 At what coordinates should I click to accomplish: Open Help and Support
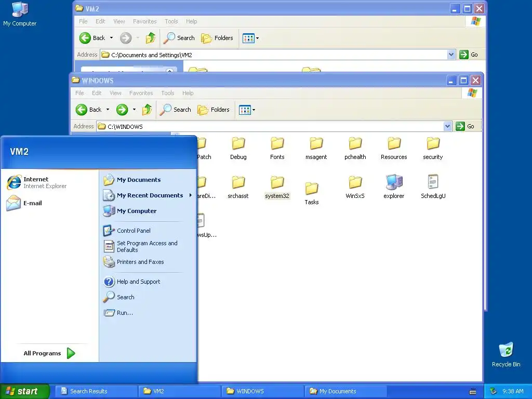click(x=131, y=282)
